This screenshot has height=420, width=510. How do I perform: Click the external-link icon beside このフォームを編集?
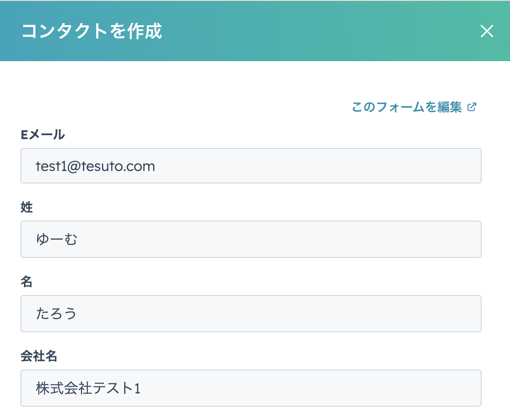(472, 107)
